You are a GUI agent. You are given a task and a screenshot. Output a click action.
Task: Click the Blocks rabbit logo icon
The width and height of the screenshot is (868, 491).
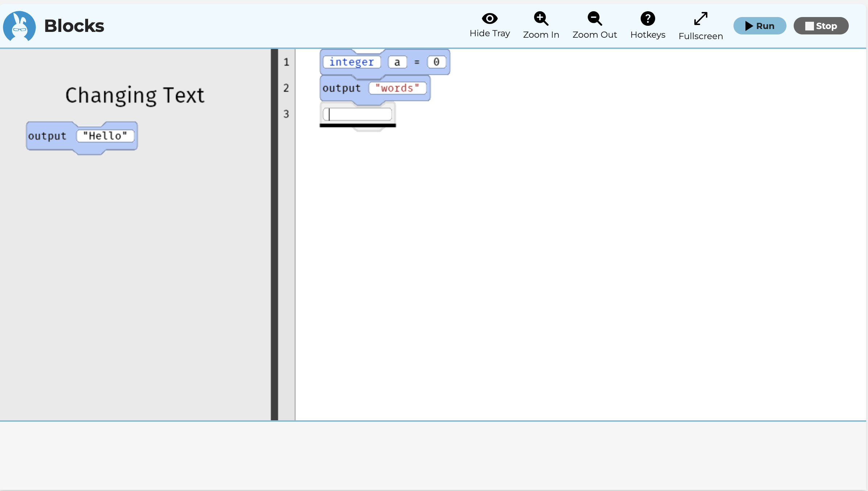click(19, 26)
